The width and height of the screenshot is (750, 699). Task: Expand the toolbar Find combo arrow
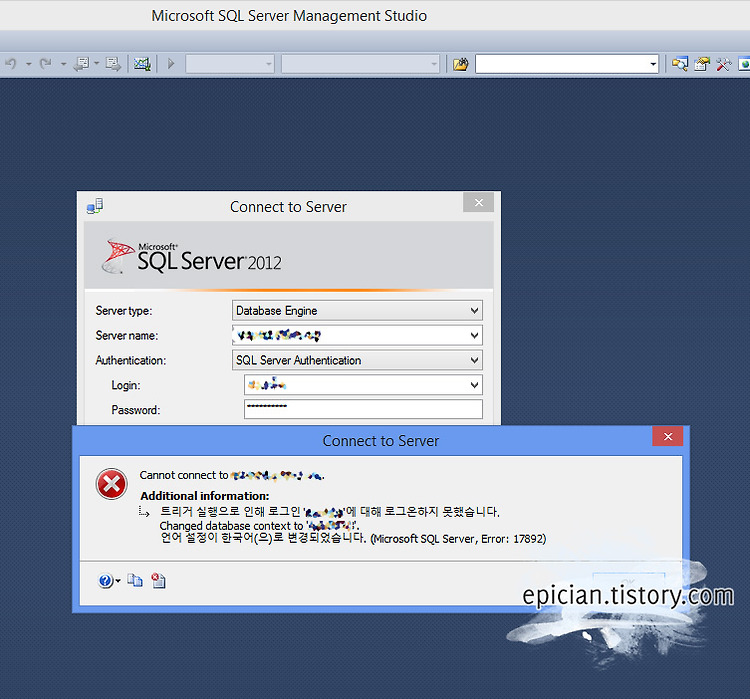point(653,64)
